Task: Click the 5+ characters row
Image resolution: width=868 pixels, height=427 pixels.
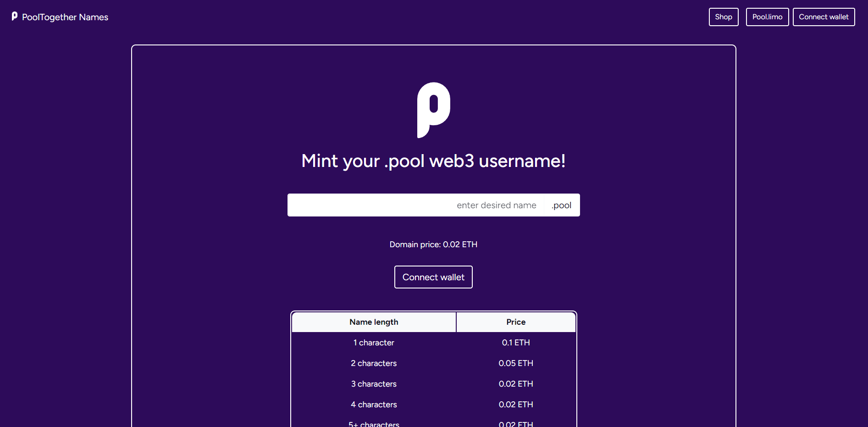Action: point(433,422)
